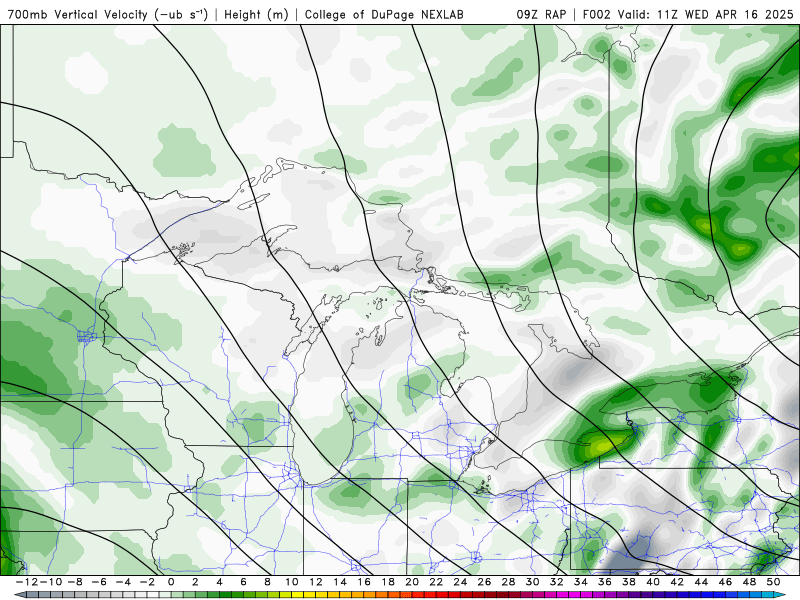Click the '36' color scale label
The height and width of the screenshot is (600, 800).
tap(605, 582)
